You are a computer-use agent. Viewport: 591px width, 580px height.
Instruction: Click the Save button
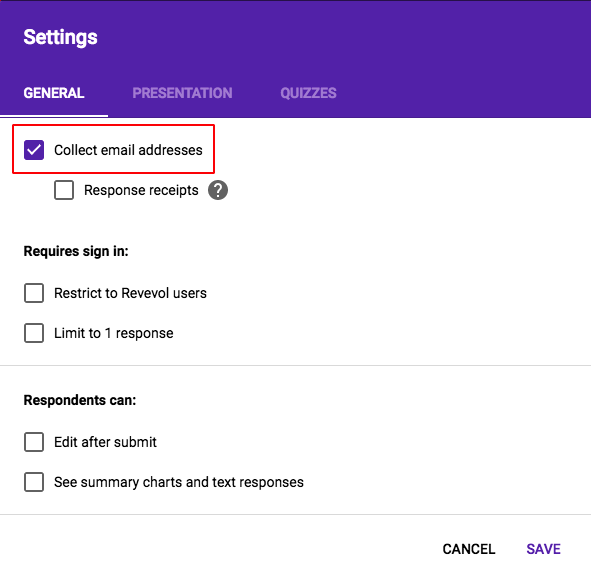click(544, 549)
